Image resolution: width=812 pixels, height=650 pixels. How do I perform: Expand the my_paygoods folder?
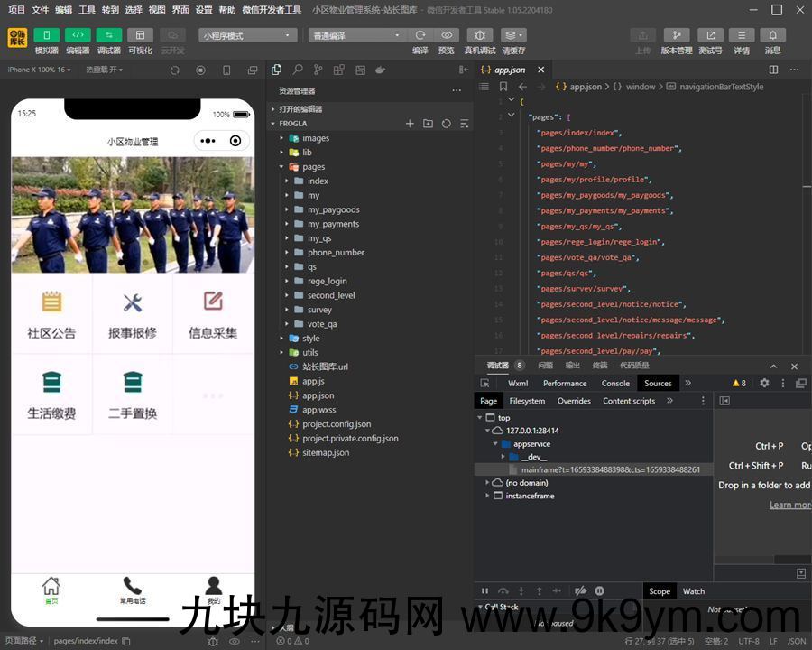(333, 209)
